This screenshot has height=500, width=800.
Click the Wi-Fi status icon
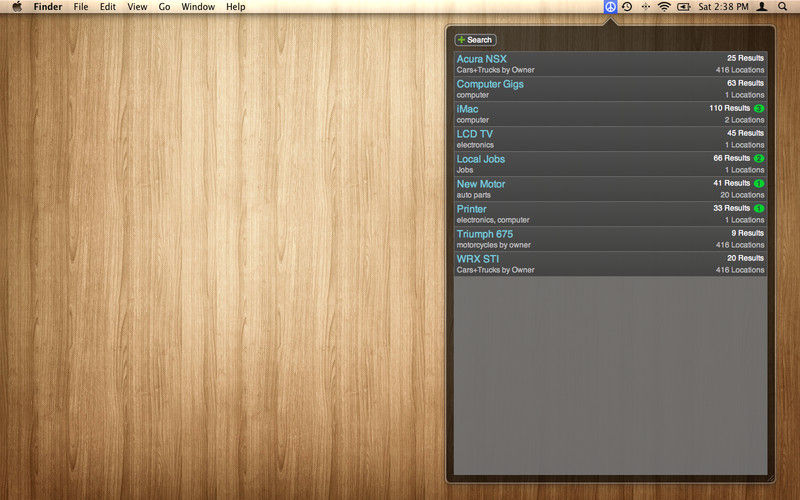coord(664,7)
